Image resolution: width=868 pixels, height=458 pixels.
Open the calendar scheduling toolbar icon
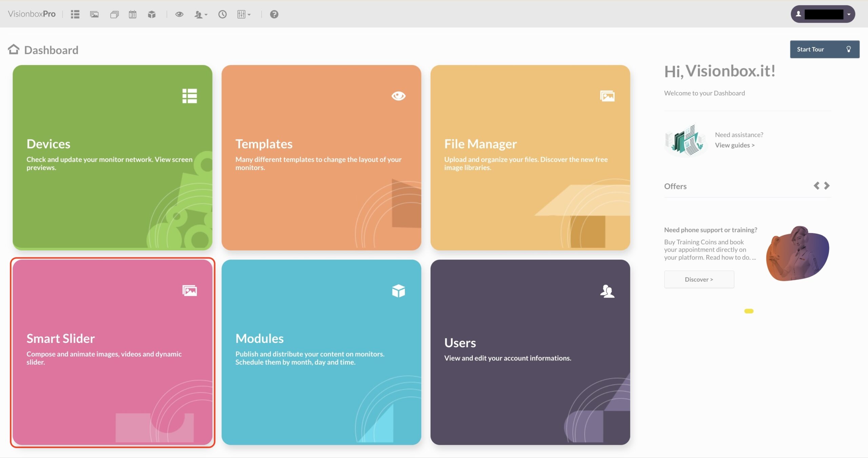pos(133,14)
